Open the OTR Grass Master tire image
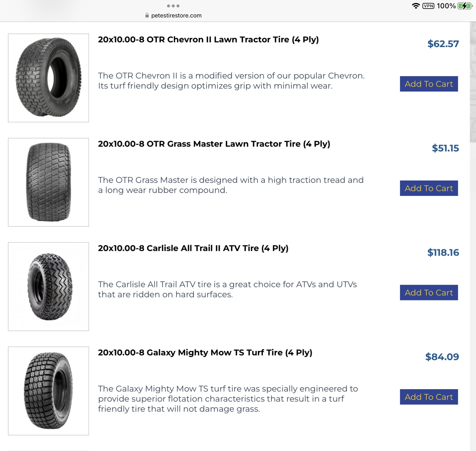Viewport: 476px width, 451px height. tap(48, 182)
